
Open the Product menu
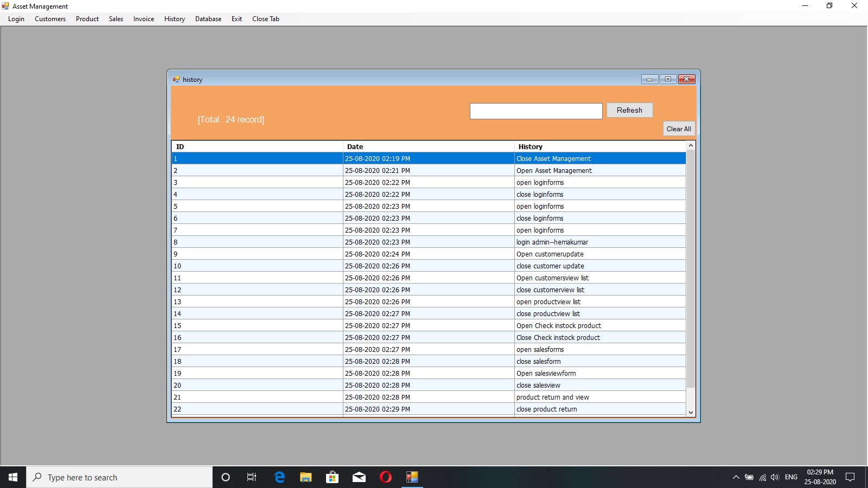tap(87, 19)
